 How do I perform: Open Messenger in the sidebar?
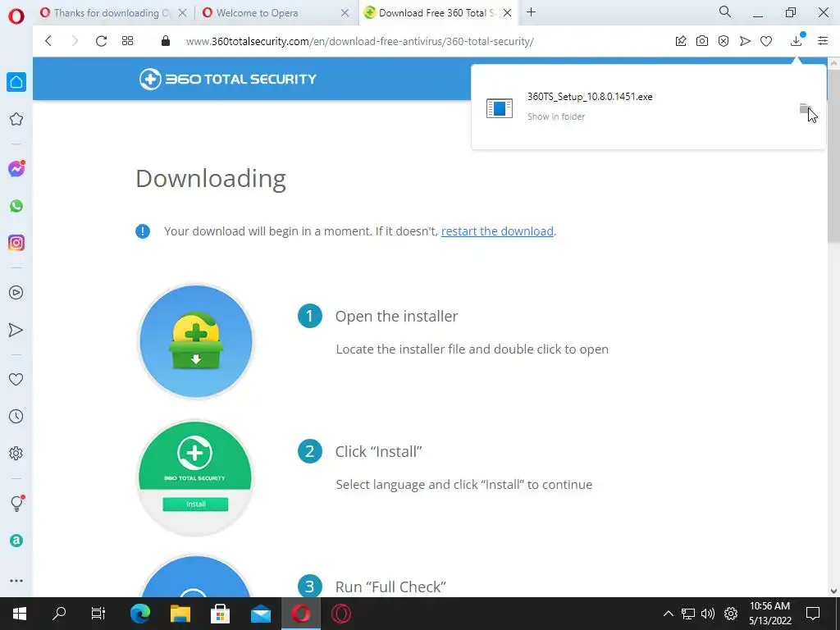tap(16, 169)
